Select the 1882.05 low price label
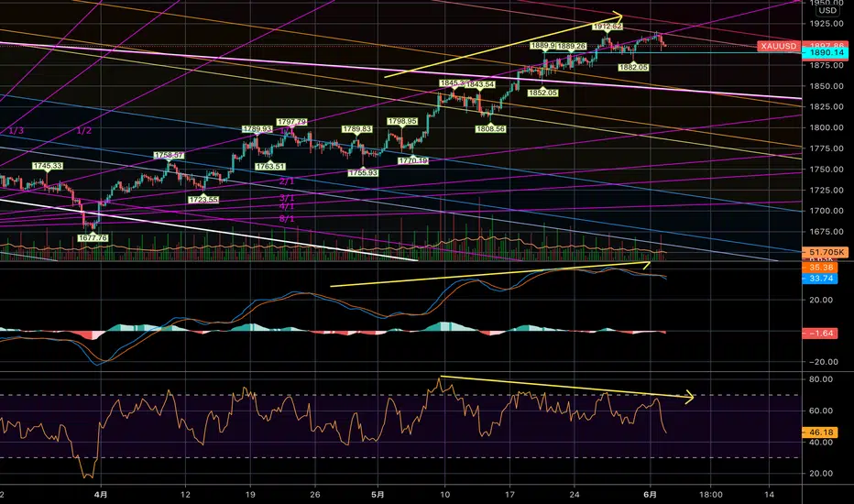 tap(633, 68)
